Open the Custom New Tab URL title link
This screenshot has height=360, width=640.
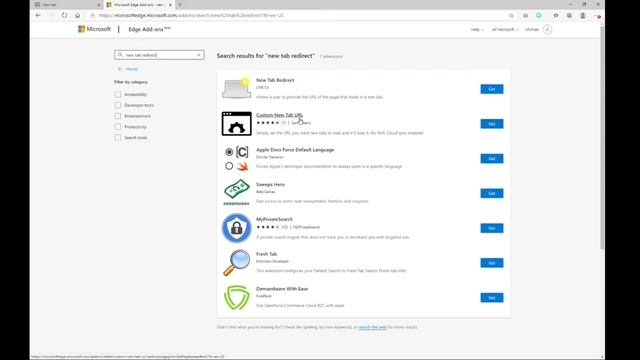coord(279,115)
